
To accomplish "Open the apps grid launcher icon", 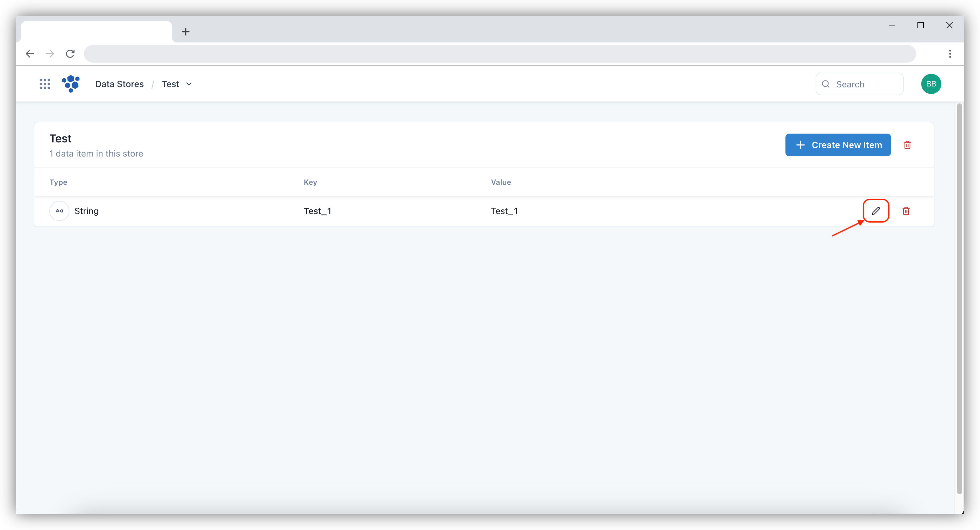I will (45, 84).
